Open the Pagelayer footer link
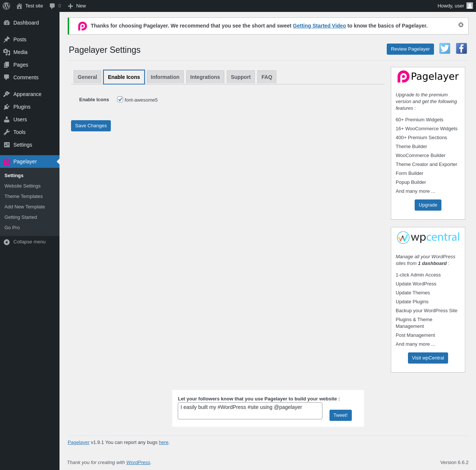The width and height of the screenshot is (476, 470). coord(78,442)
